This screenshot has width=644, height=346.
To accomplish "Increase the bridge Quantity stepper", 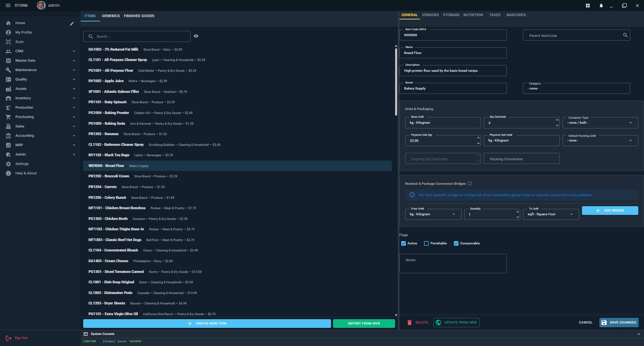I will click(x=518, y=212).
